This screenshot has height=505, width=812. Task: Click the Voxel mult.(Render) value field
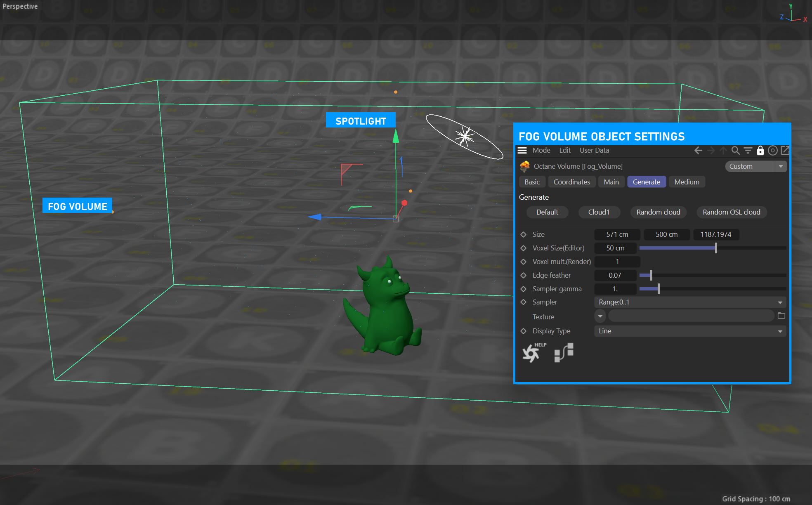pos(617,262)
